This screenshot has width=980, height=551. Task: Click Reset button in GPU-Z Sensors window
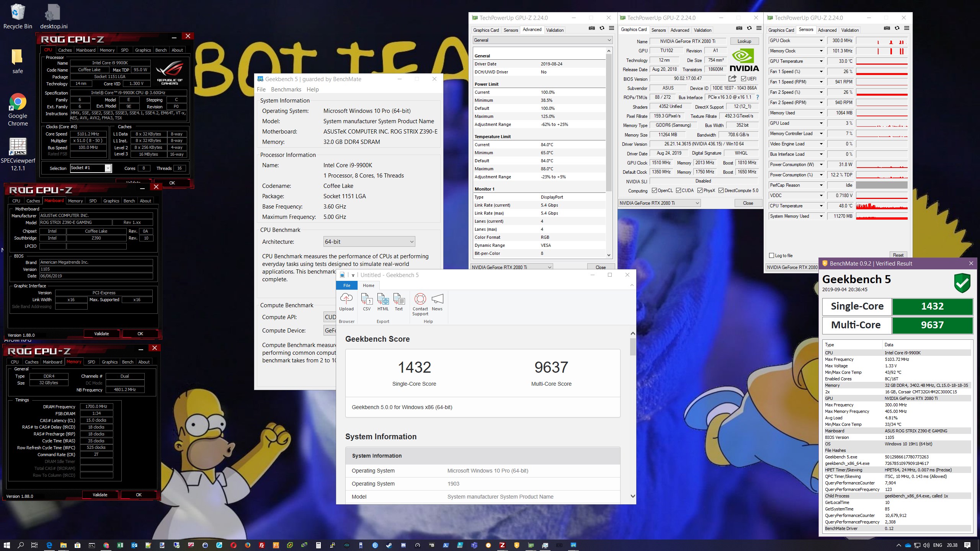click(898, 255)
